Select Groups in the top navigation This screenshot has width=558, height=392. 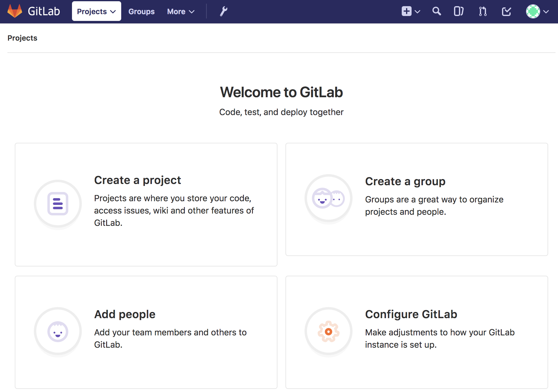coord(141,11)
